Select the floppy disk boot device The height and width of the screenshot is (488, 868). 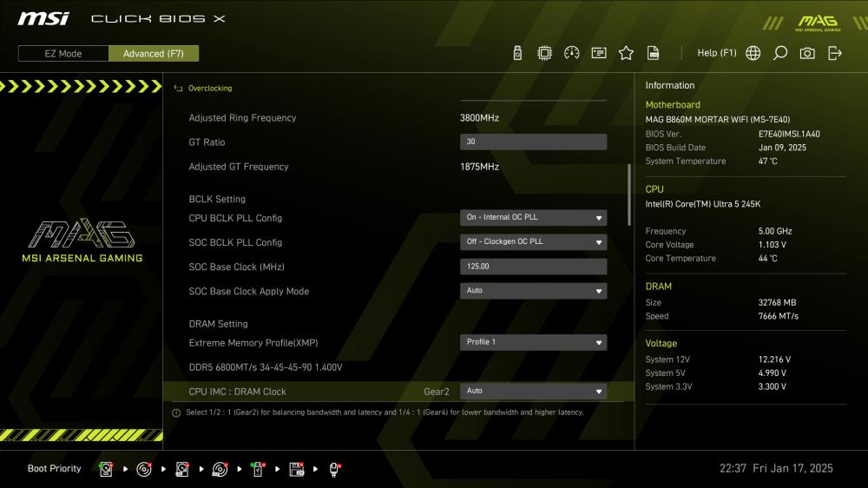point(297,469)
